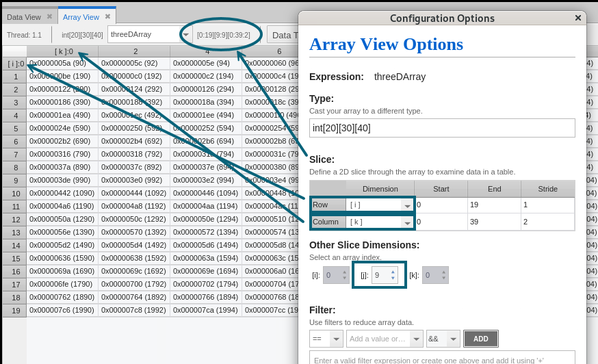Viewport: 598px width, 364px height.
Task: Close the Configuration Options dialog
Action: pyautogui.click(x=578, y=18)
